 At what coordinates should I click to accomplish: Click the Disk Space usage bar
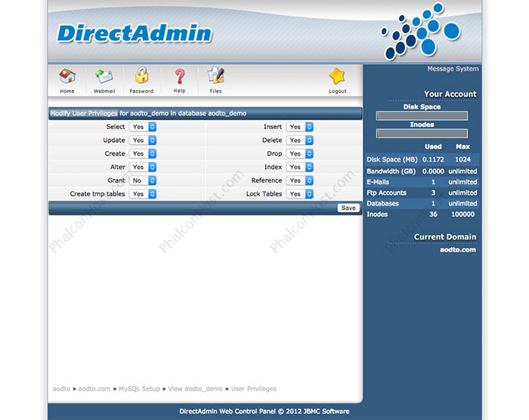click(x=422, y=116)
